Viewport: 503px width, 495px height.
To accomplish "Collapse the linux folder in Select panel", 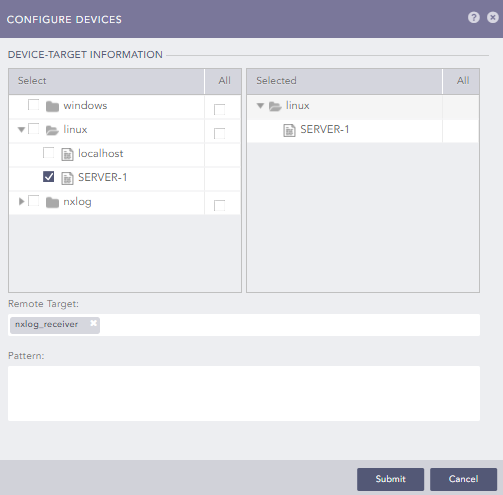I will 21,130.
